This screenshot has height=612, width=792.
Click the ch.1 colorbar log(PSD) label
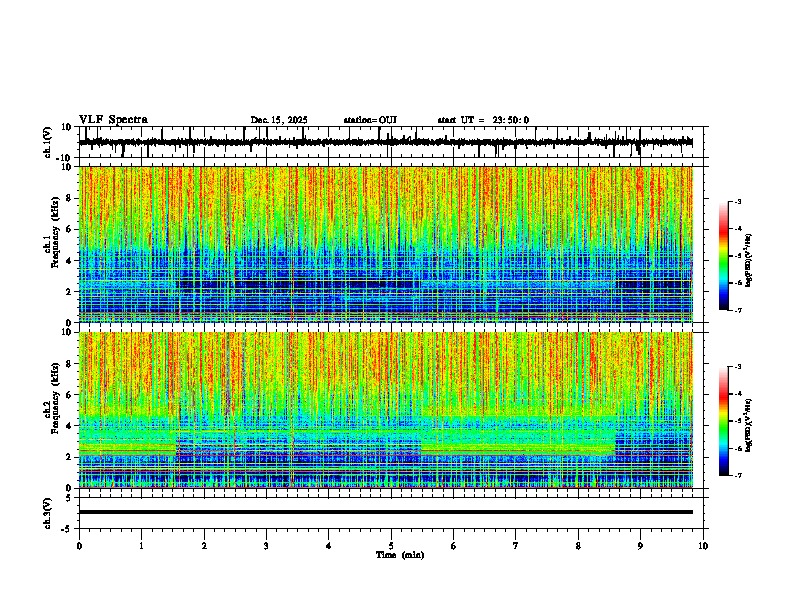[748, 260]
